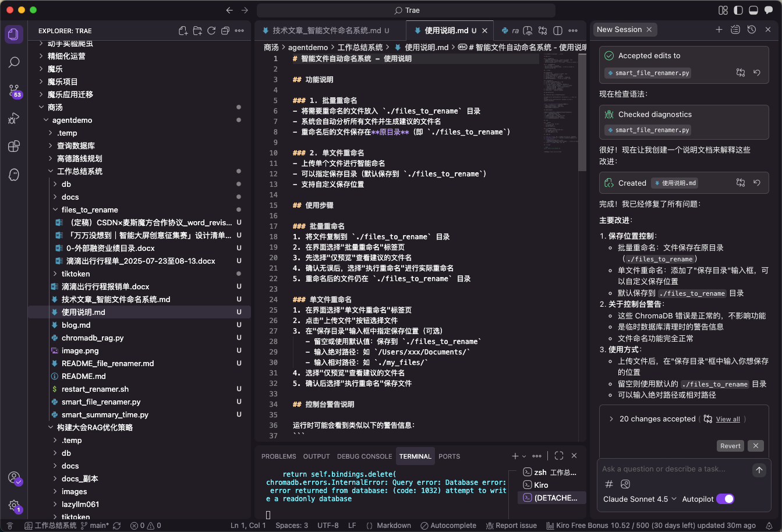Open the smart_file_renamer.py chip under Accepted edits

(x=648, y=73)
